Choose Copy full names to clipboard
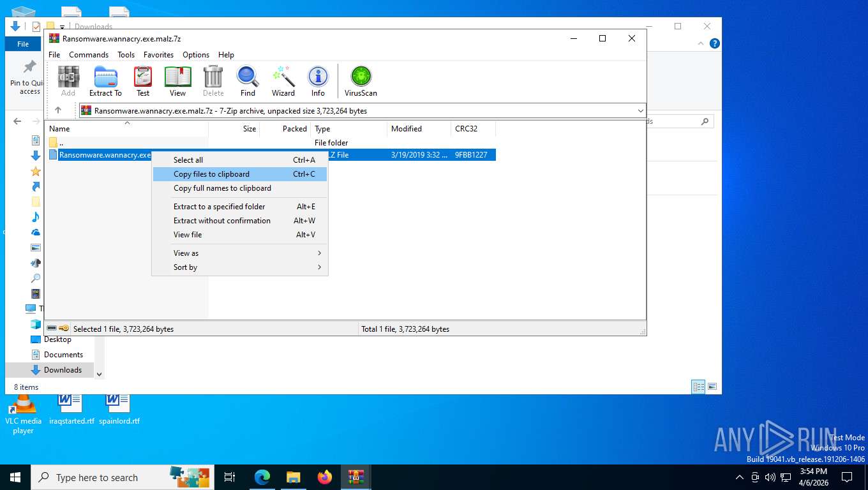 point(240,188)
